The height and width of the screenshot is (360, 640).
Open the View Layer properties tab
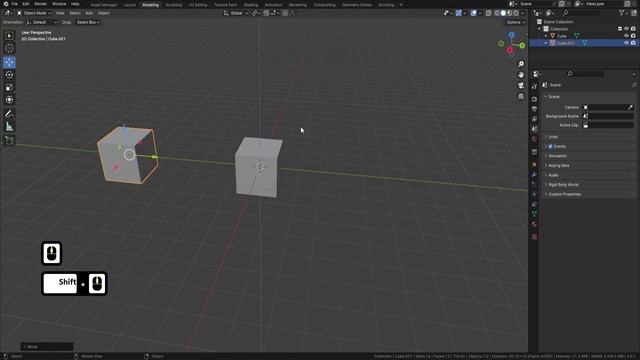[534, 119]
